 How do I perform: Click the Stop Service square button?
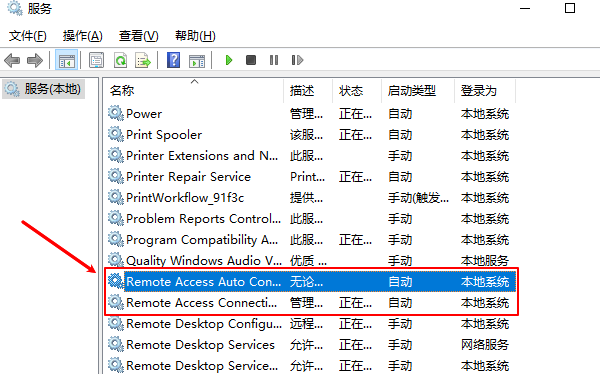coord(251,60)
